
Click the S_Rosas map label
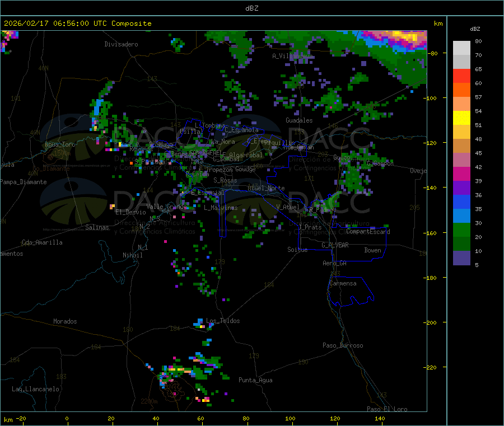[225, 181]
